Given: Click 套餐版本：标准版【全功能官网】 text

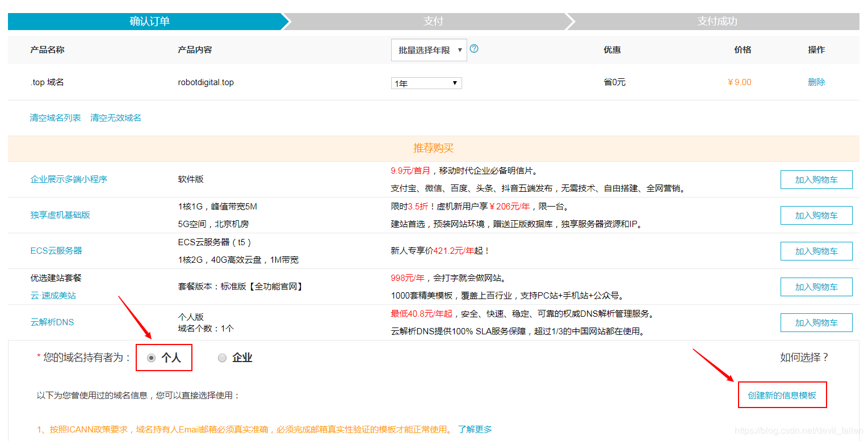Looking at the screenshot, I should point(241,287).
